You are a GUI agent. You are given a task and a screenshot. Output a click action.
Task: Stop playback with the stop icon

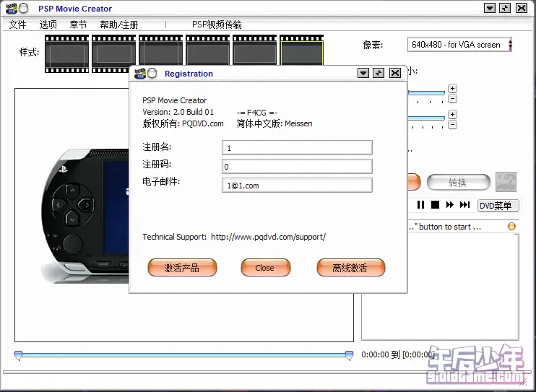click(435, 205)
